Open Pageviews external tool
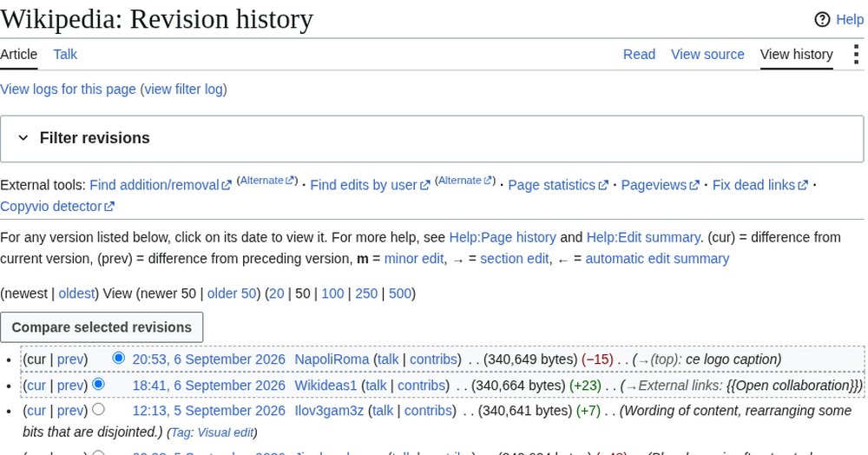Image resolution: width=868 pixels, height=455 pixels. click(x=660, y=185)
